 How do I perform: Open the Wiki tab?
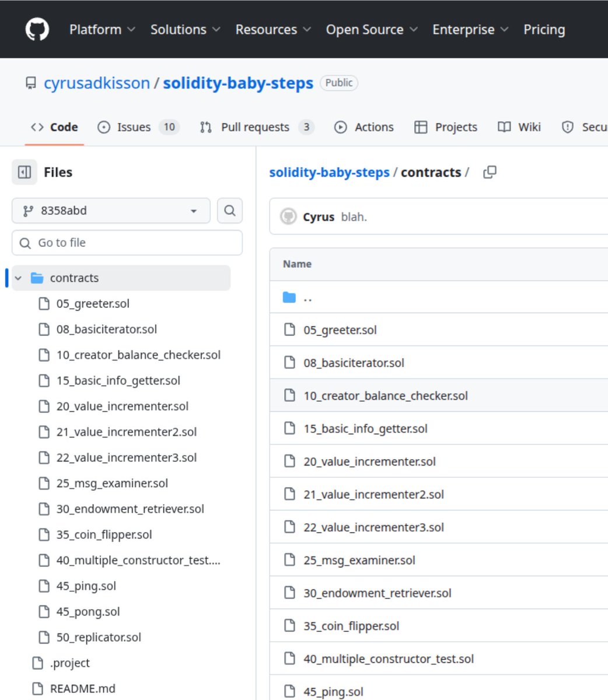pyautogui.click(x=519, y=127)
